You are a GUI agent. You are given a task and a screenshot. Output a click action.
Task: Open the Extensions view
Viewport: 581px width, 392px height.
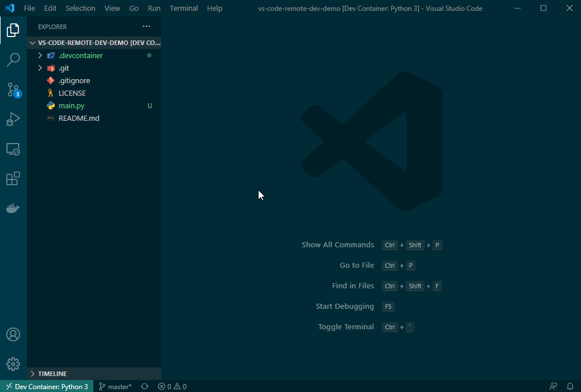13,178
